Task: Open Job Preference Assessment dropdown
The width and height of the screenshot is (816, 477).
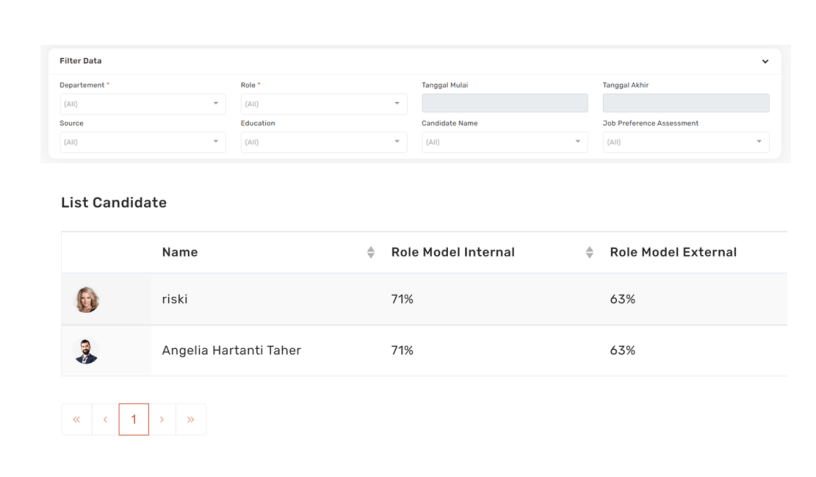Action: click(x=685, y=142)
